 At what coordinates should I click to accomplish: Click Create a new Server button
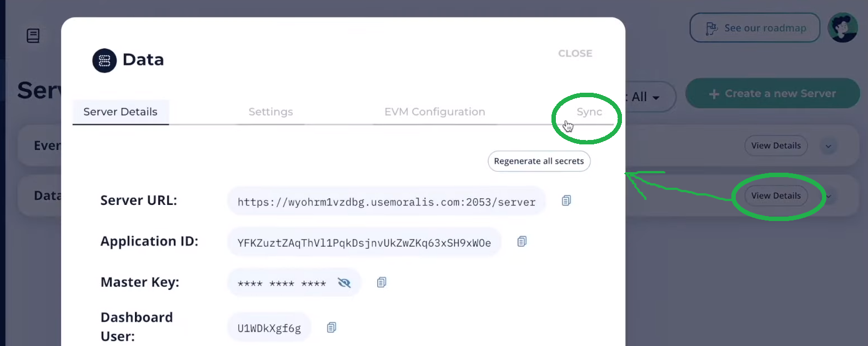click(x=772, y=93)
